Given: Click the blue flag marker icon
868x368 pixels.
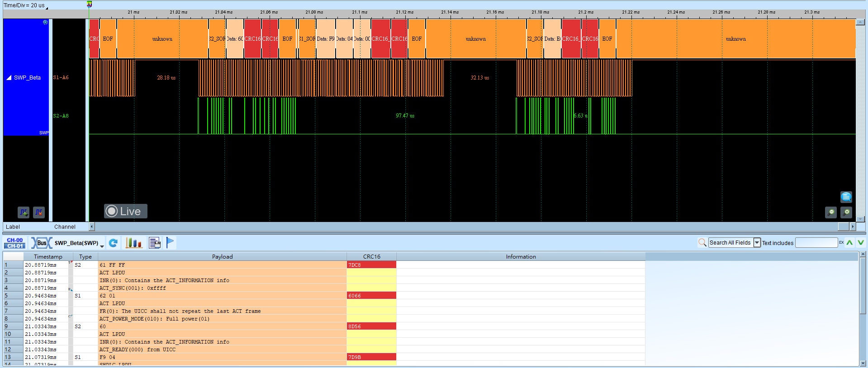Looking at the screenshot, I should pyautogui.click(x=170, y=243).
